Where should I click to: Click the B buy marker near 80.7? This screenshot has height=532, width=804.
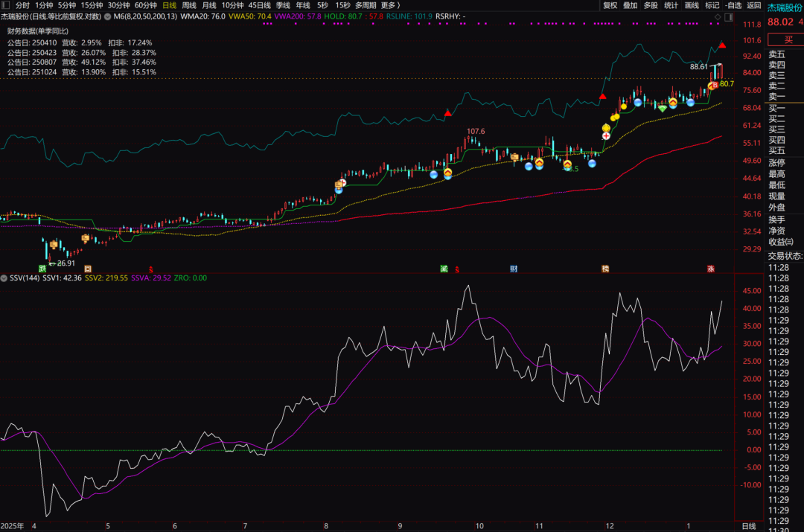pos(714,85)
